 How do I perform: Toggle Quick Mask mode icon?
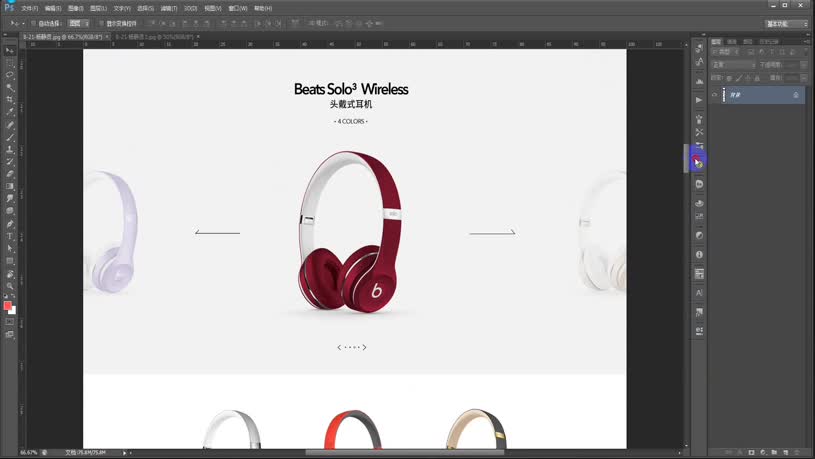(x=9, y=322)
